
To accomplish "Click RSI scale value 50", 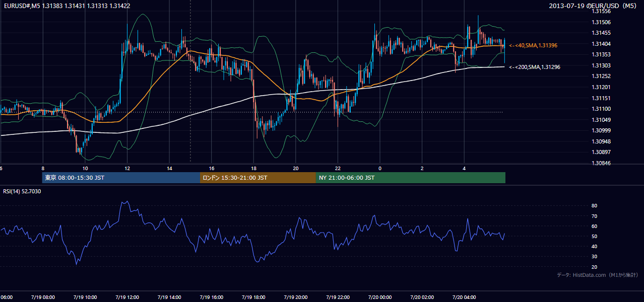I will [x=595, y=236].
